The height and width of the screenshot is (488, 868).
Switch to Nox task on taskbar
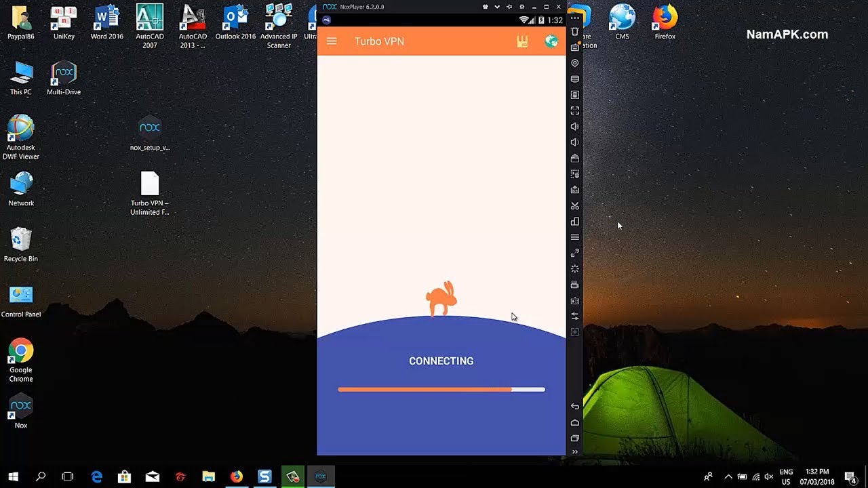(x=321, y=476)
